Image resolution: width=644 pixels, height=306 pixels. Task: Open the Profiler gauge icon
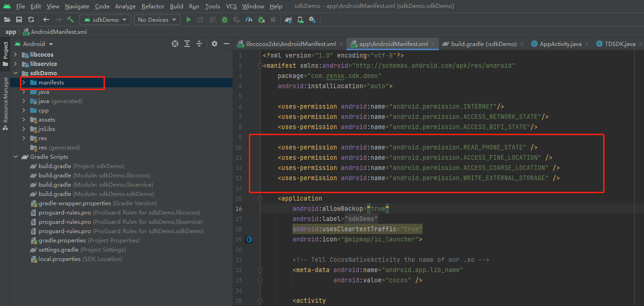249,20
